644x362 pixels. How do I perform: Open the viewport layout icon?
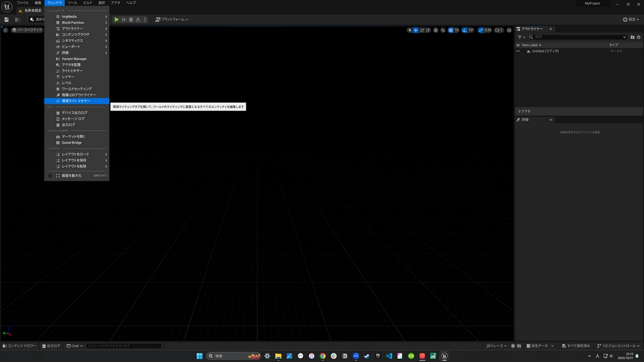point(509,30)
